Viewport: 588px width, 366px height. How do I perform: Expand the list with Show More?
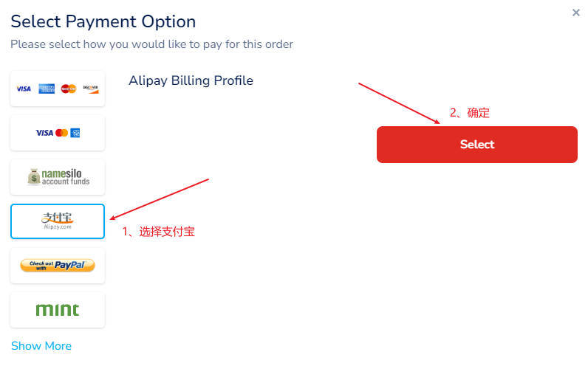click(x=41, y=346)
